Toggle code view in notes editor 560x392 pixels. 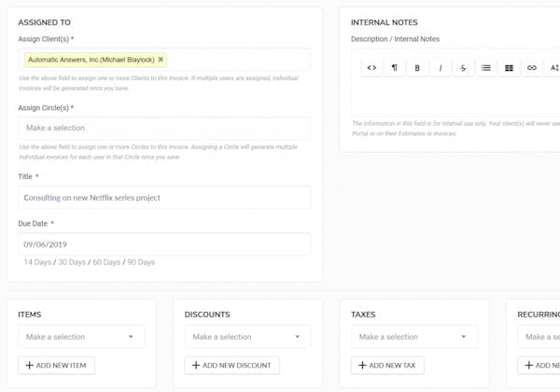point(371,68)
